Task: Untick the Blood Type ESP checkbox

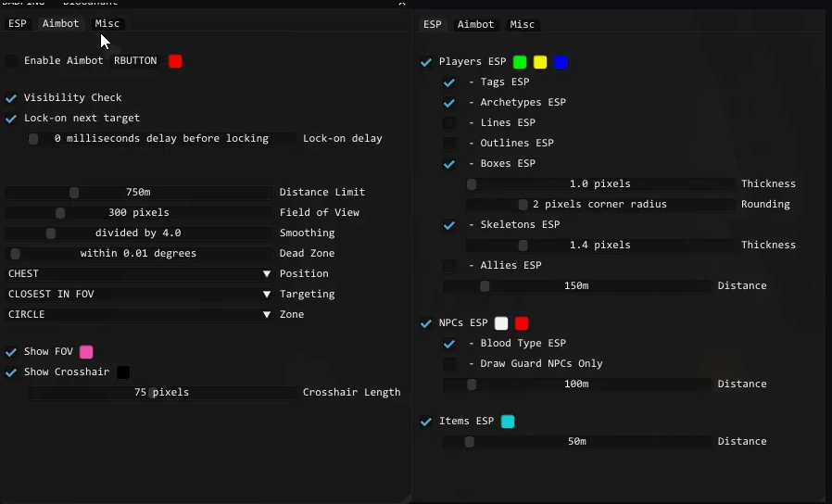Action: pyautogui.click(x=449, y=344)
